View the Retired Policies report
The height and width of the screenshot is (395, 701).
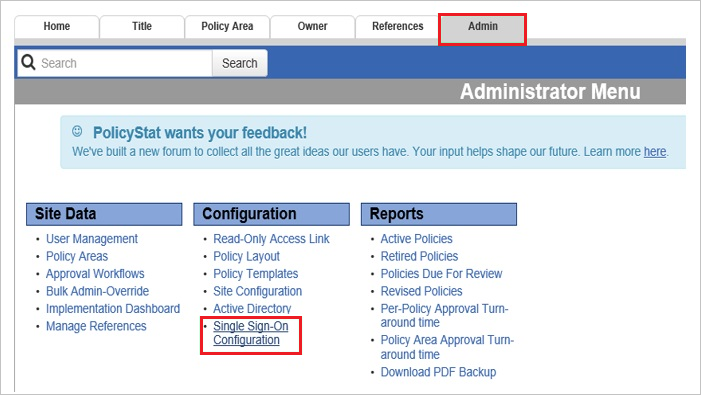419,256
